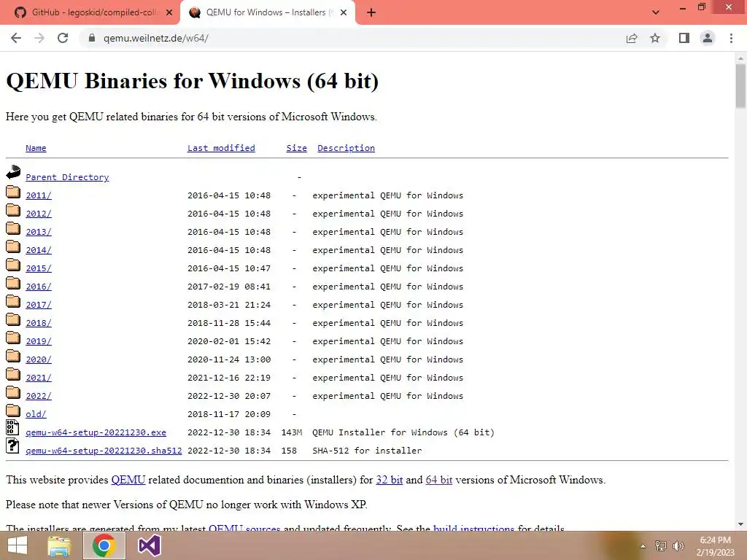Go back to the previous page
Viewport: 747px width, 560px height.
tap(16, 38)
